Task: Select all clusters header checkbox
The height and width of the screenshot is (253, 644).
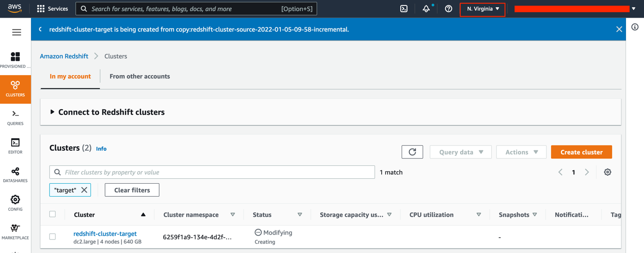Action: [53, 214]
